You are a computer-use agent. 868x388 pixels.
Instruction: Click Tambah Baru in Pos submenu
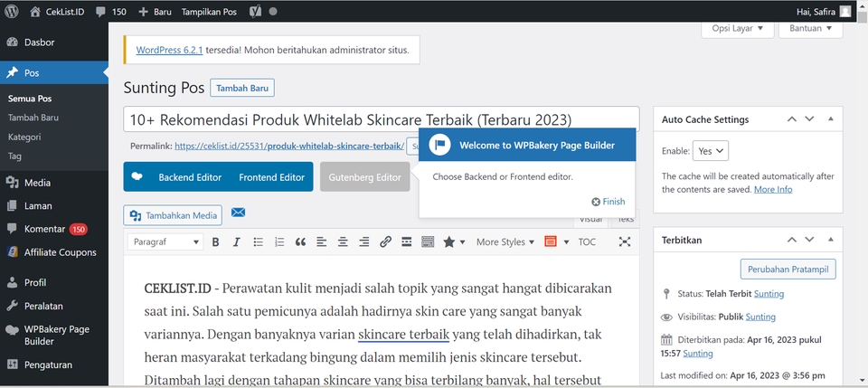click(33, 118)
